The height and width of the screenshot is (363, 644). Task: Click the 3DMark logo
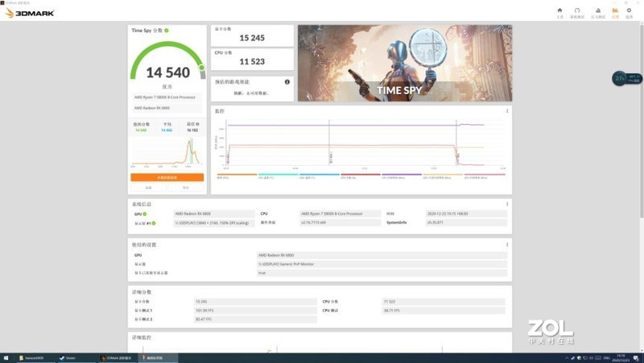[30, 13]
